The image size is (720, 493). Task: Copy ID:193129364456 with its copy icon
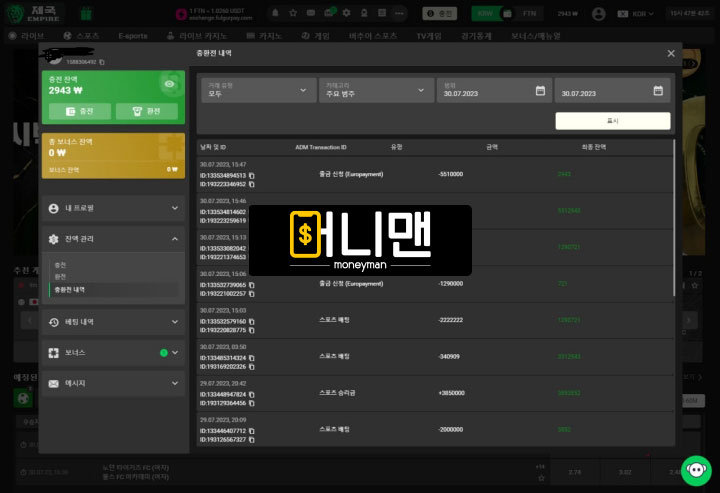tap(252, 403)
